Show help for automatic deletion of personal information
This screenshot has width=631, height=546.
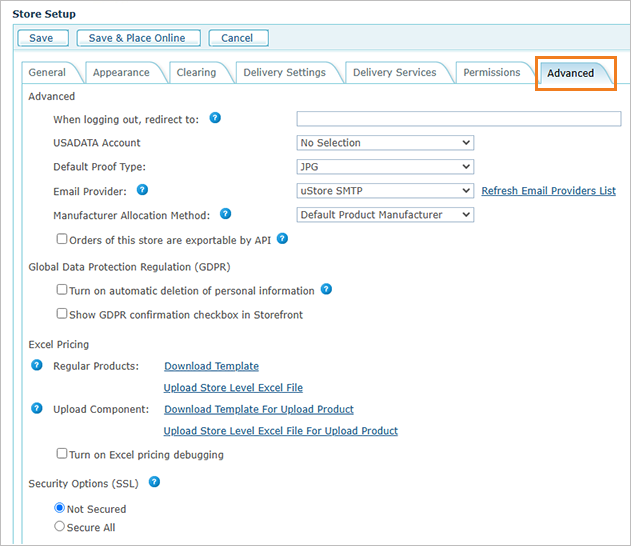326,290
